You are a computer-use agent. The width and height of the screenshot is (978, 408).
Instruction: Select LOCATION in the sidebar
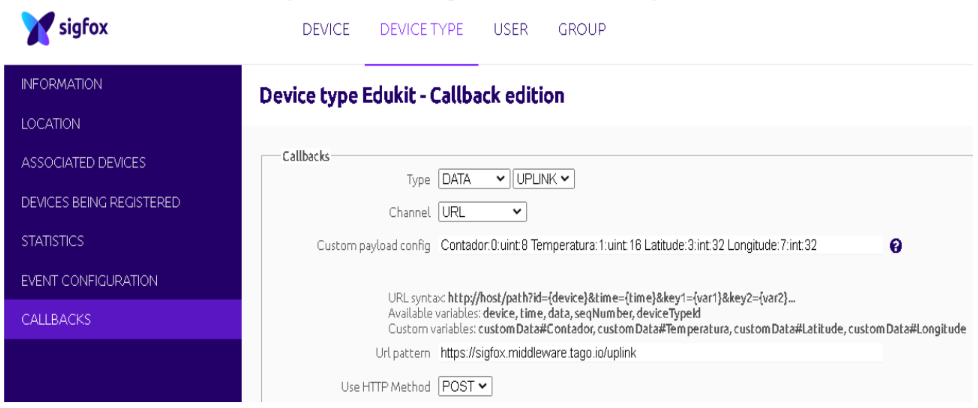(123, 124)
